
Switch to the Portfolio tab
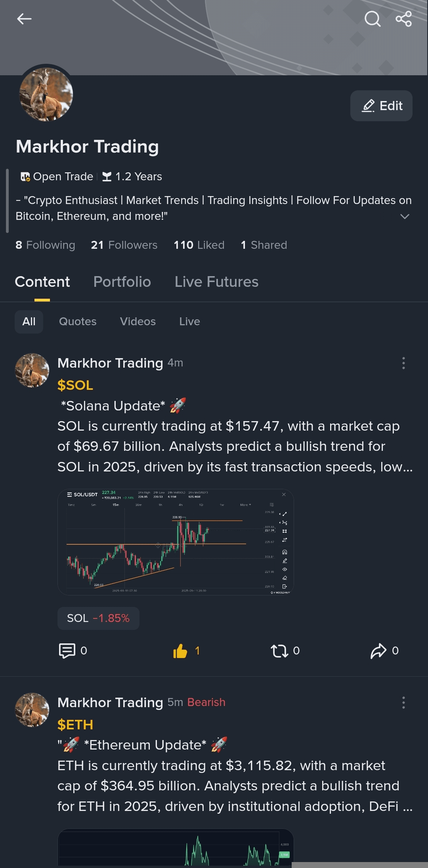(x=122, y=282)
